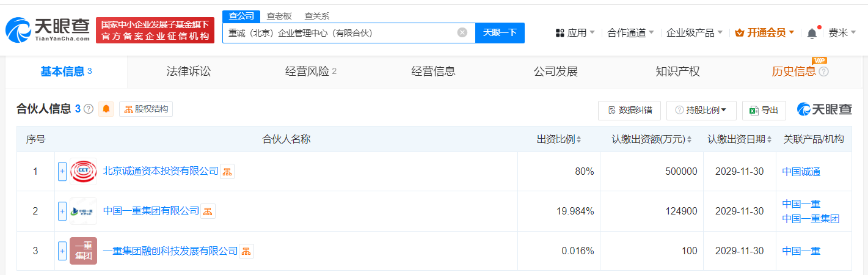Select 查公司 search mode tab
This screenshot has width=868, height=275.
tap(241, 16)
